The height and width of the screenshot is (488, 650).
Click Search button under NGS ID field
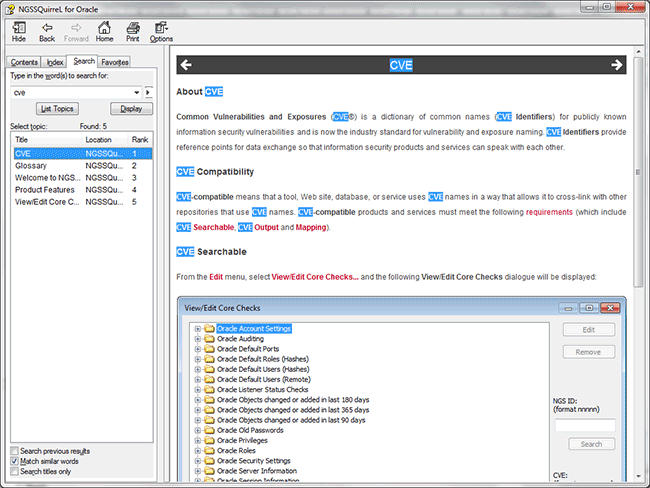tap(592, 444)
